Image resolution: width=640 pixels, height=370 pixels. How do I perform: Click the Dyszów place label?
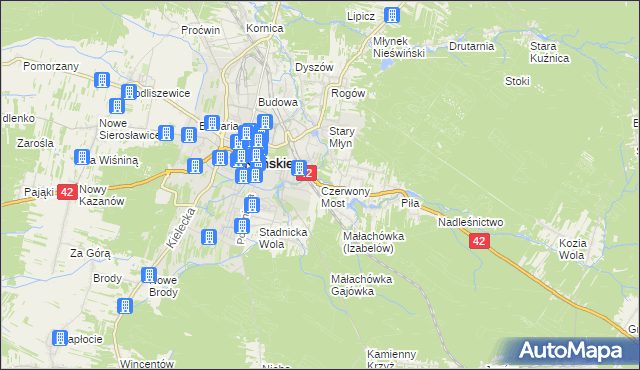314,67
